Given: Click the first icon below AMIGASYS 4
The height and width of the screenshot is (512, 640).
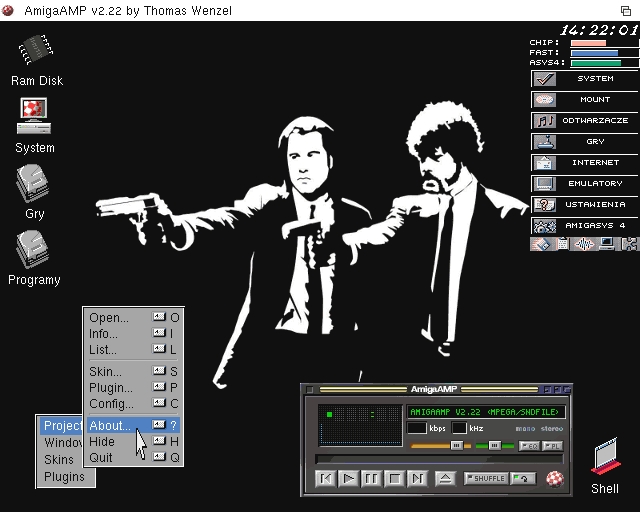Looking at the screenshot, I should 540,244.
